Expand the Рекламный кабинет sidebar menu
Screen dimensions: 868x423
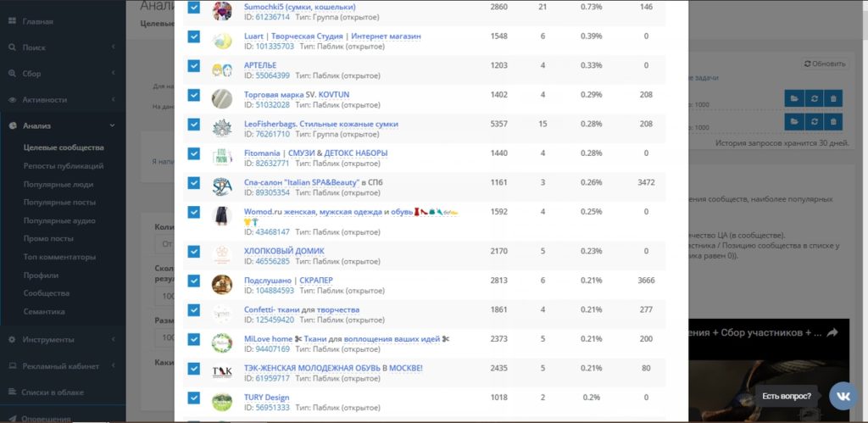point(62,366)
